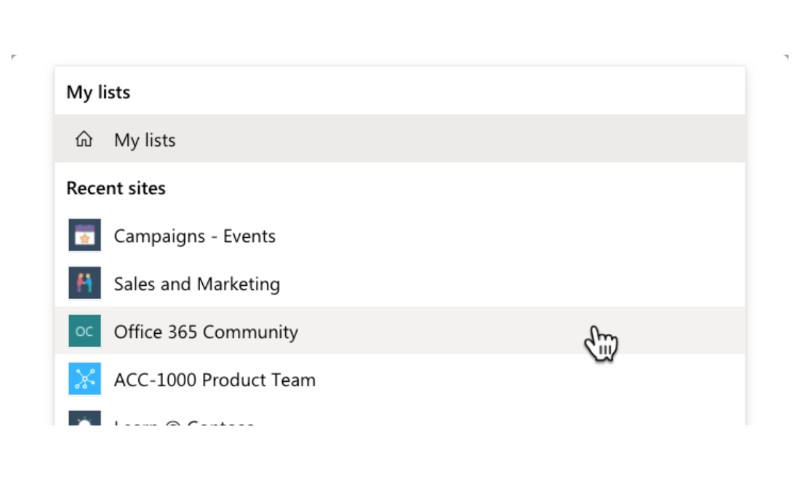Click blank space in ACC-1000 Product Team row
This screenshot has width=800, height=480.
pos(531,379)
